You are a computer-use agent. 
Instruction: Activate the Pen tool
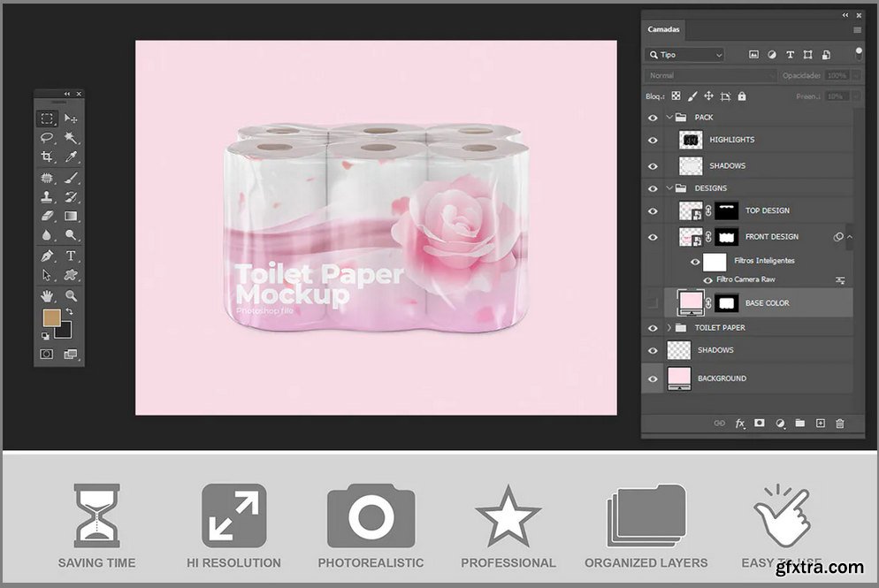[47, 256]
